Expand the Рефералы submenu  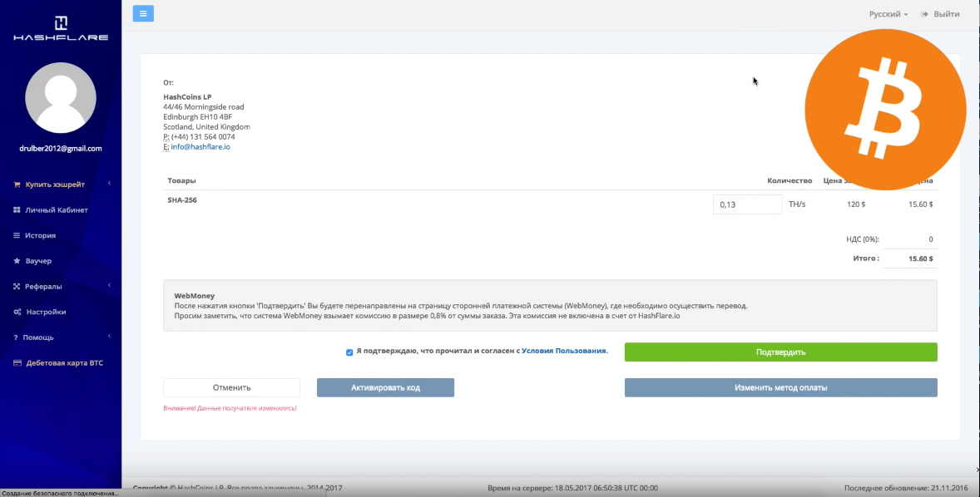pyautogui.click(x=109, y=286)
